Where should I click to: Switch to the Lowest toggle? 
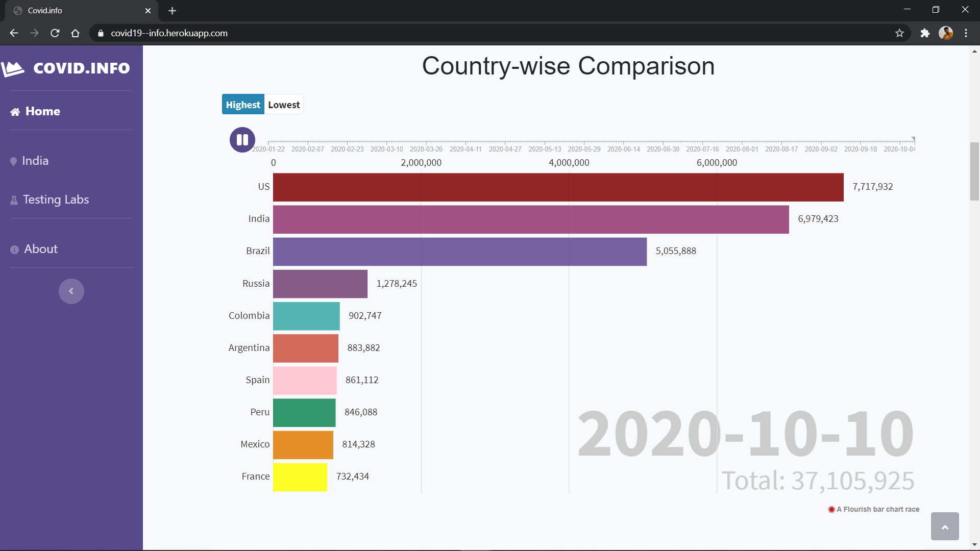pos(284,105)
